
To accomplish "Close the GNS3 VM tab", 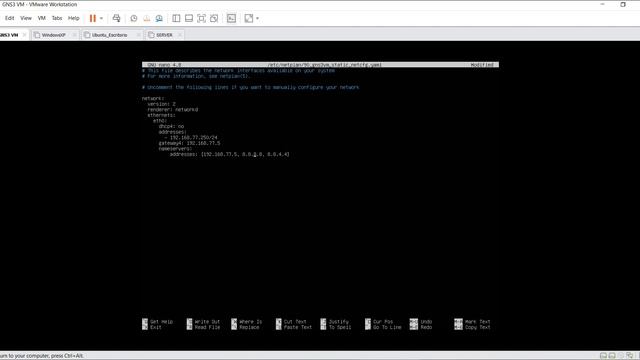I will tap(24, 35).
